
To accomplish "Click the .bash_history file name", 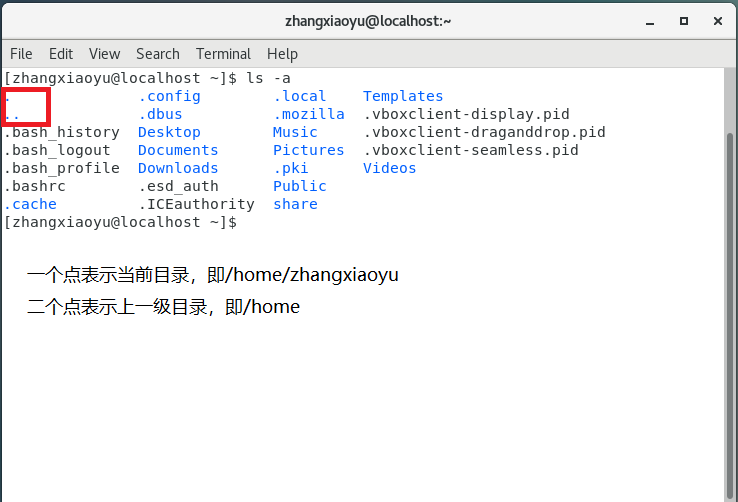I will pyautogui.click(x=62, y=132).
